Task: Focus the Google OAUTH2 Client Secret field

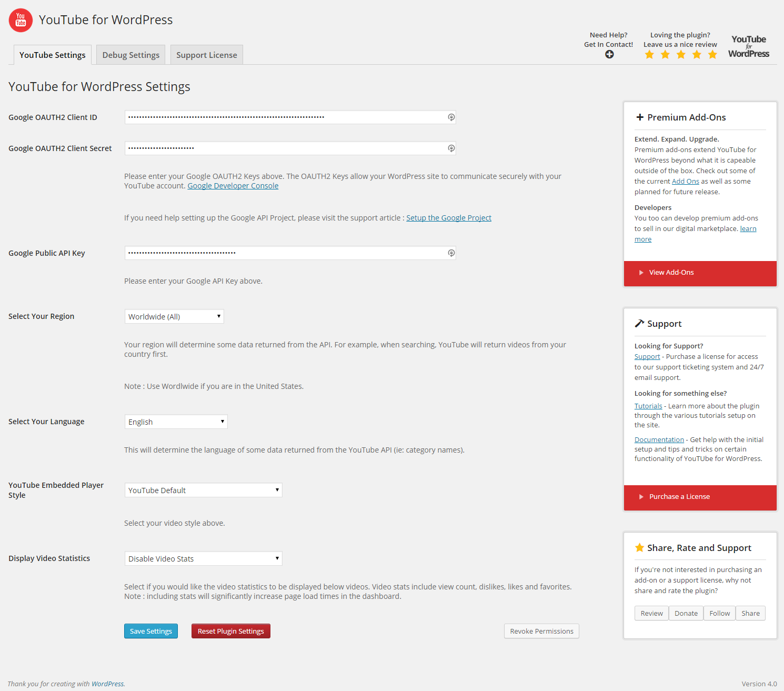Action: (290, 148)
